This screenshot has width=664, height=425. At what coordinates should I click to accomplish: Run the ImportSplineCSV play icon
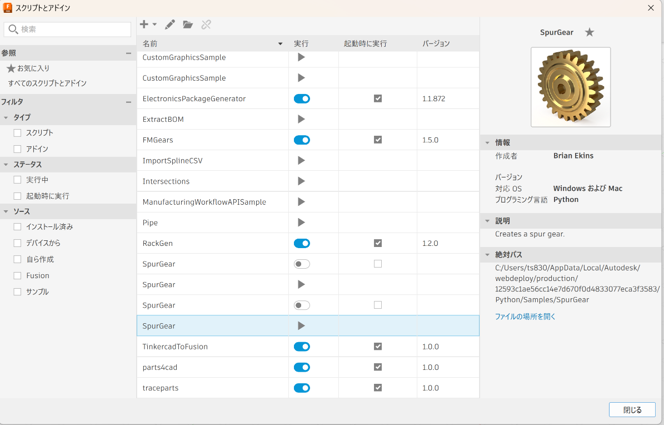[301, 160]
